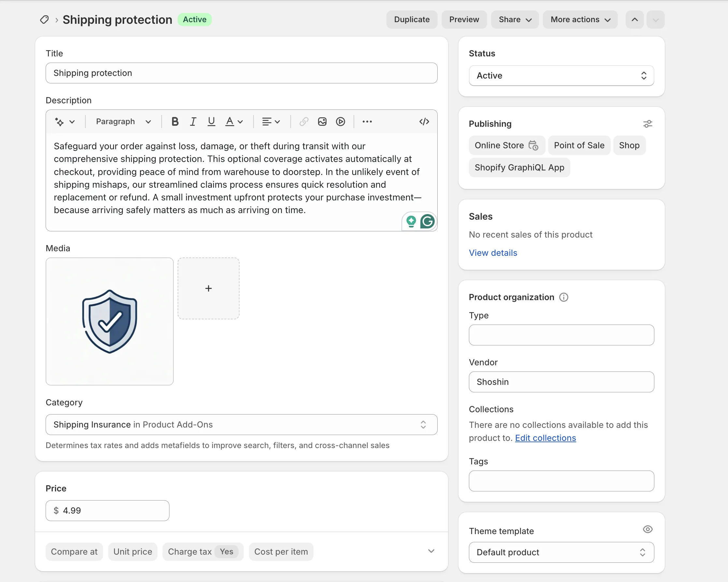Open more formatting options ellipsis
728x582 pixels.
coord(367,122)
